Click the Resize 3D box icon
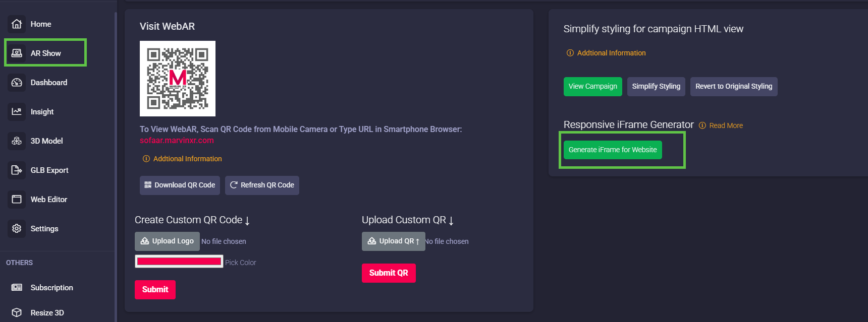The height and width of the screenshot is (322, 868). pyautogui.click(x=17, y=312)
